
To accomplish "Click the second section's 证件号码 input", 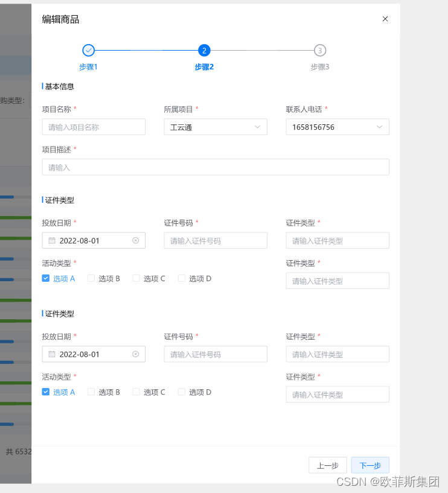I will 216,354.
